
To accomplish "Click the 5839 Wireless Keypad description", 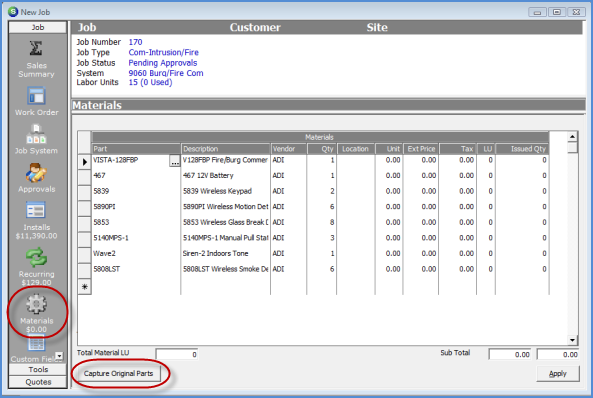I will [x=226, y=191].
